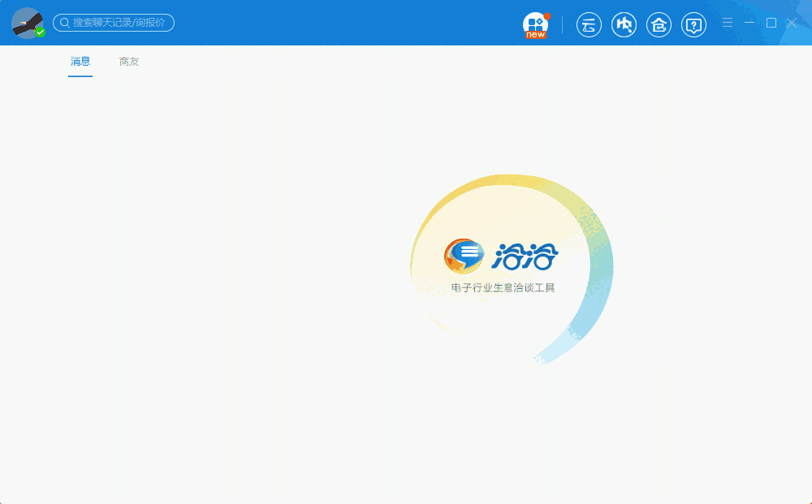Click the chat history search field
Viewport: 812px width, 504px height.
pyautogui.click(x=114, y=23)
